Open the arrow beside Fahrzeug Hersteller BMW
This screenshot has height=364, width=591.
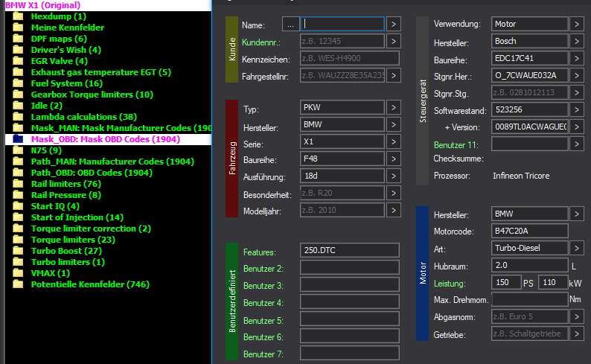(x=394, y=125)
